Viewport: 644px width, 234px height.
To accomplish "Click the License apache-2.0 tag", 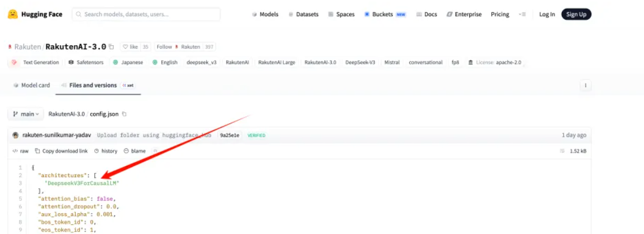I will pyautogui.click(x=495, y=63).
